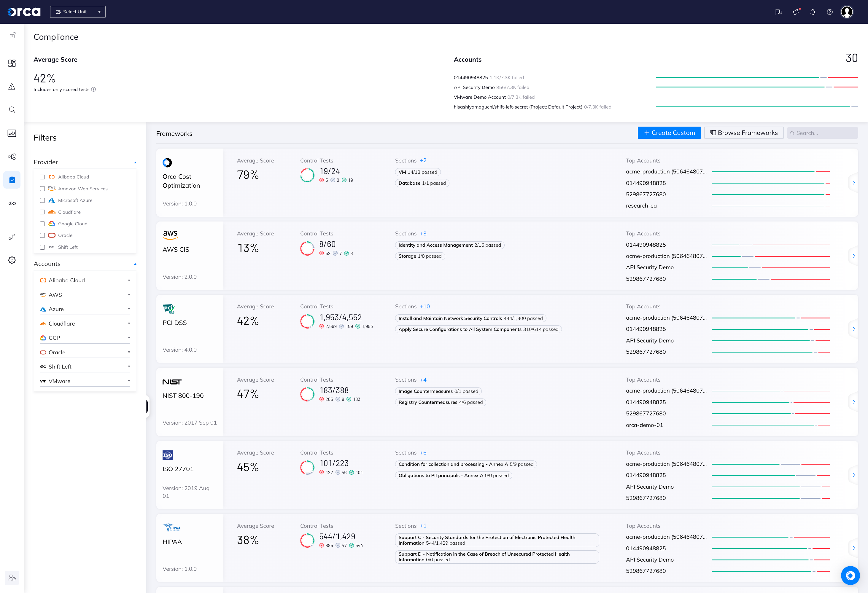Open the user profile avatar menu
This screenshot has height=593, width=868.
847,12
